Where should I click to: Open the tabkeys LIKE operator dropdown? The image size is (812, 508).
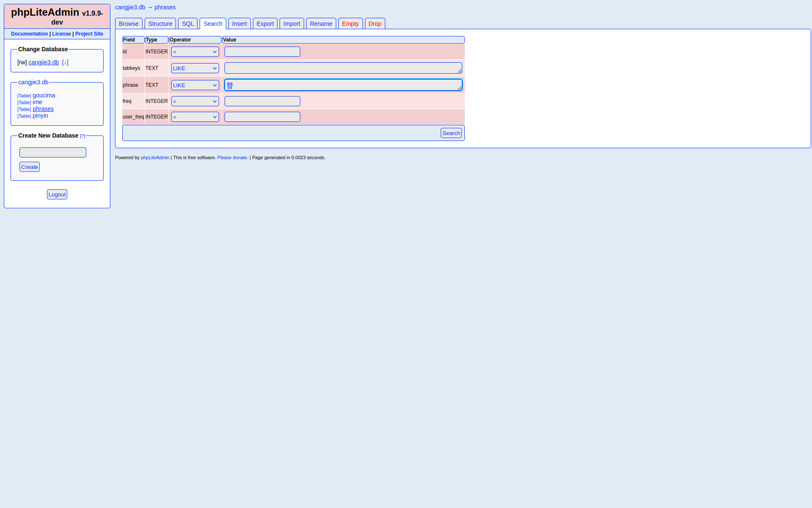pyautogui.click(x=195, y=68)
